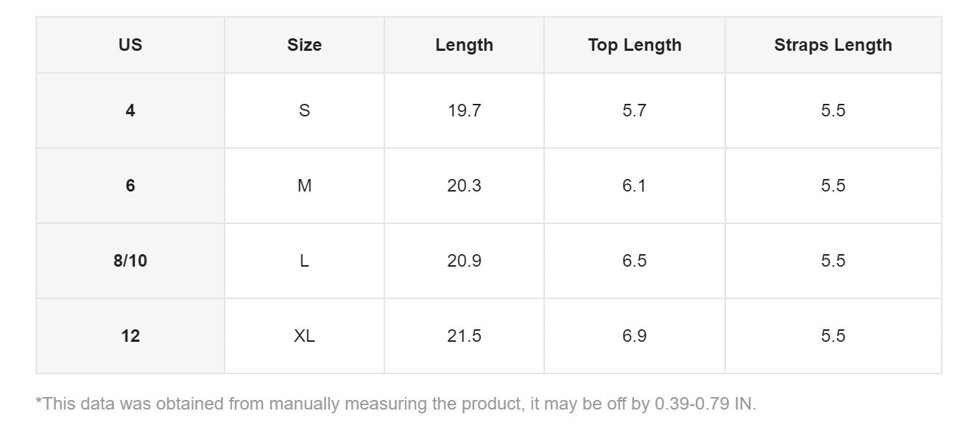Click the 19.7 length value
The width and height of the screenshot is (980, 428).
click(x=464, y=110)
